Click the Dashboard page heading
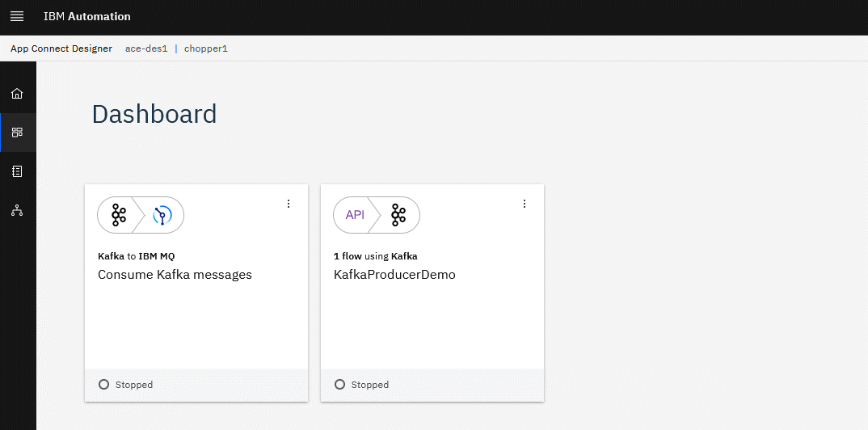This screenshot has width=868, height=430. coord(154,114)
